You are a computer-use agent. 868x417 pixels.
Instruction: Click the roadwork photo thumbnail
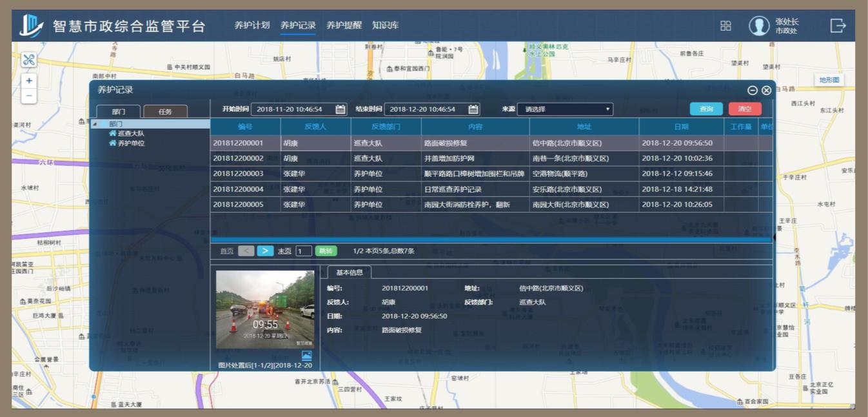[265, 310]
